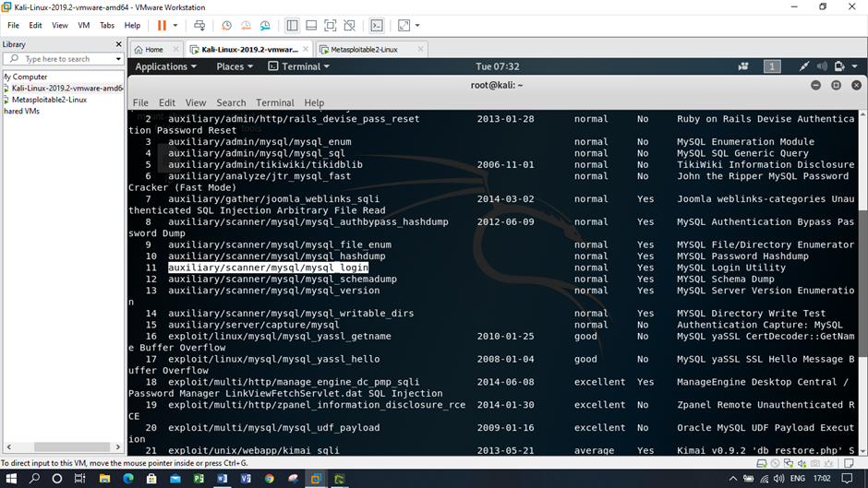Enter full screen mode from the toolbar

click(x=330, y=26)
